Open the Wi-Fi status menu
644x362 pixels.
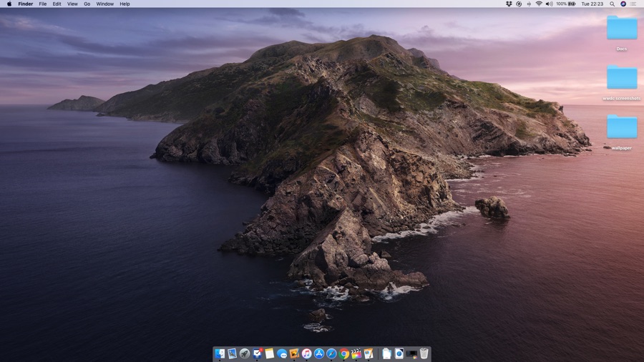(x=539, y=4)
